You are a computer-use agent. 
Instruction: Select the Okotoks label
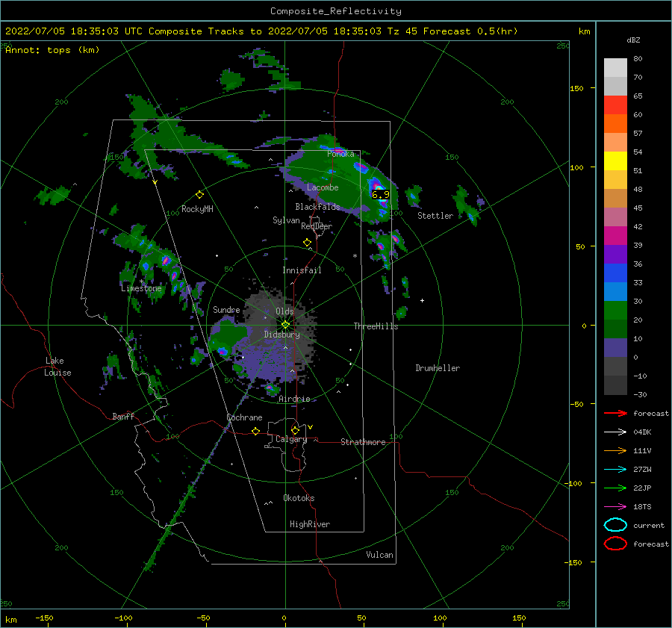(x=299, y=498)
